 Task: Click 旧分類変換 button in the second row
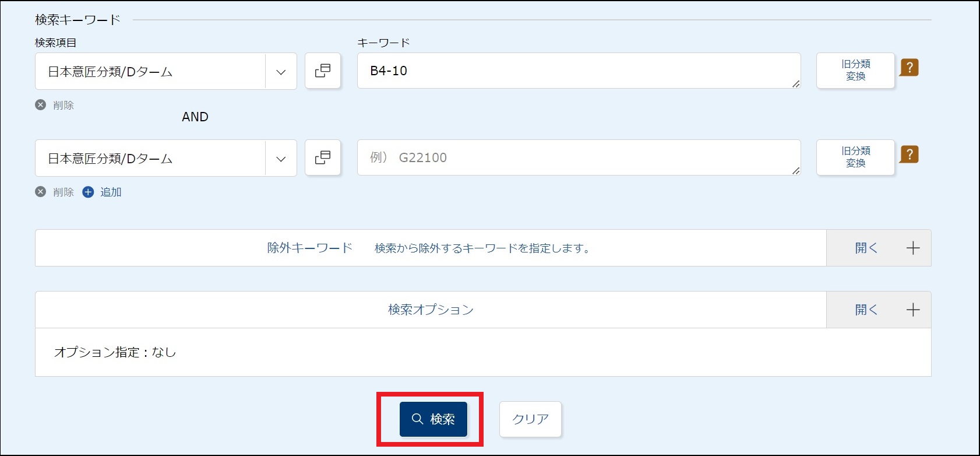coord(855,157)
